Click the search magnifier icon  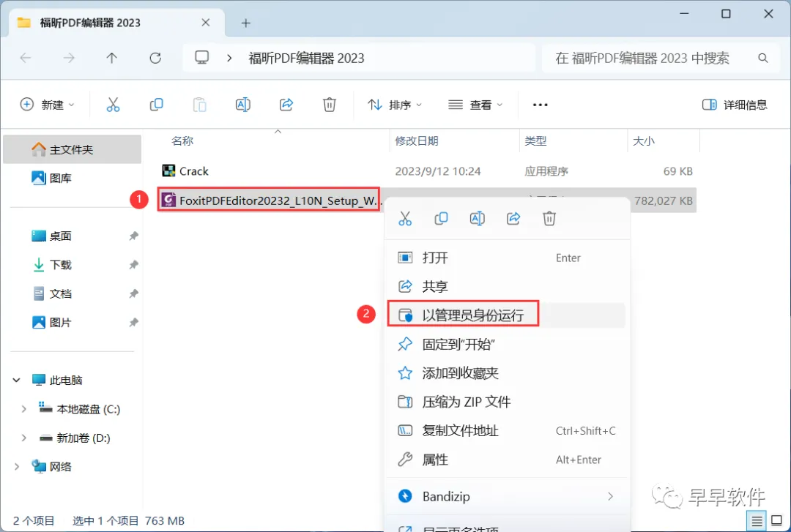[762, 58]
